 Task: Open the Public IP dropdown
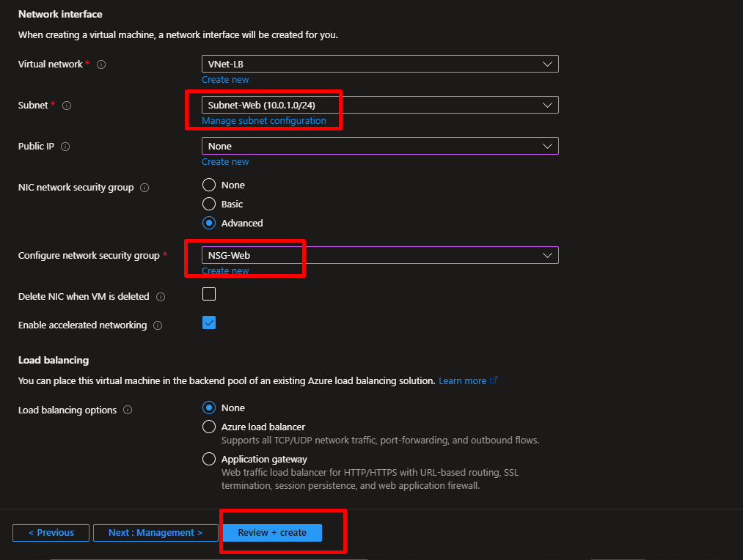coord(380,146)
